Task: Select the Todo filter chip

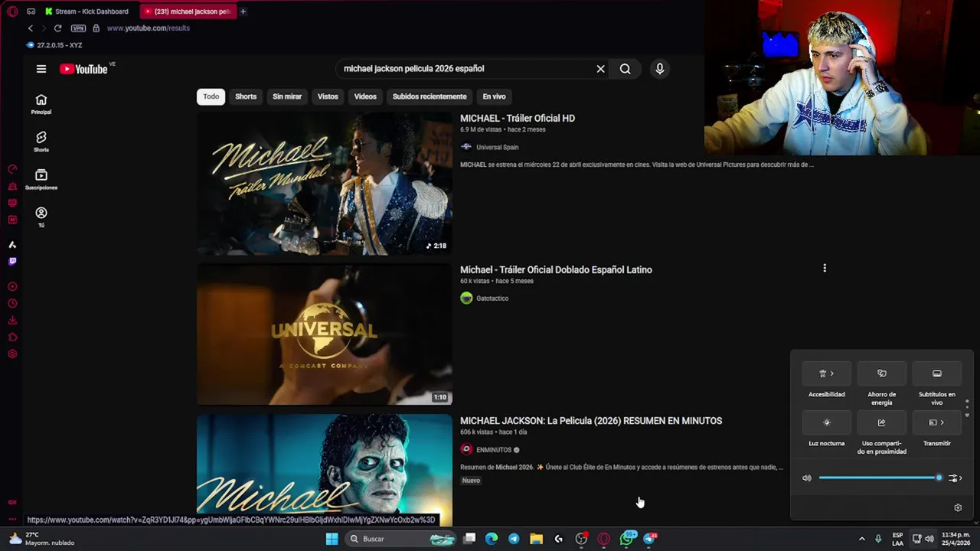Action: tap(211, 96)
